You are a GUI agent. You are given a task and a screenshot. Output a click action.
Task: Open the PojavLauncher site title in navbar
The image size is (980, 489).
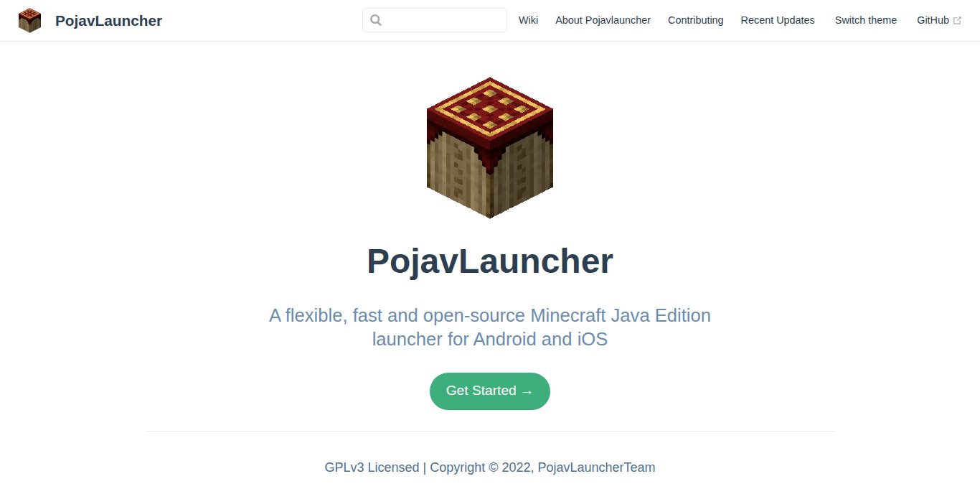coord(108,21)
